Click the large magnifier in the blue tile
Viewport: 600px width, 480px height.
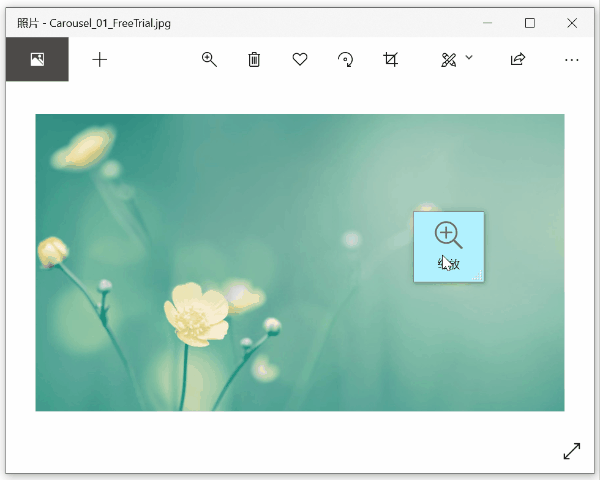448,235
